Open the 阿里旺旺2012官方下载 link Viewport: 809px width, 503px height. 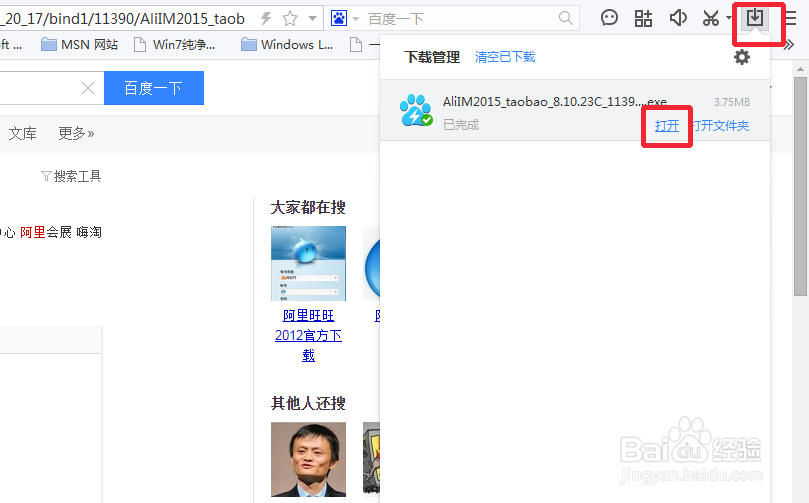pyautogui.click(x=309, y=335)
